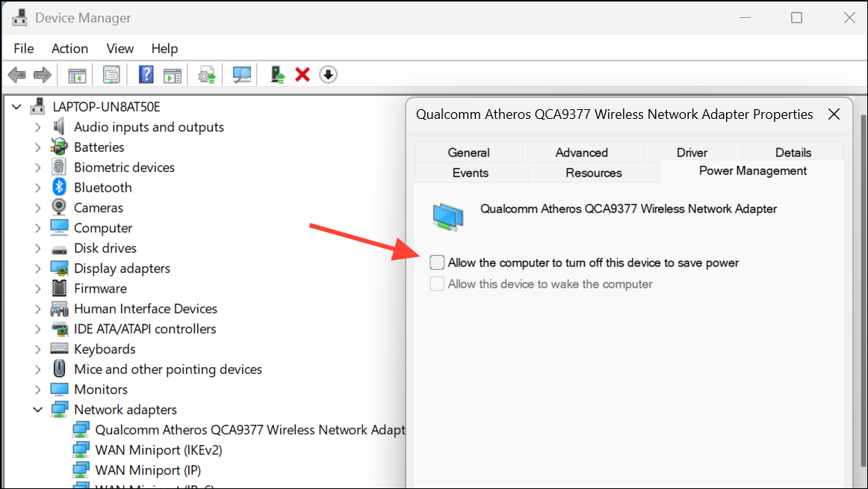Select the WAN Miniport (IKEv2) adapter icon

coord(81,449)
